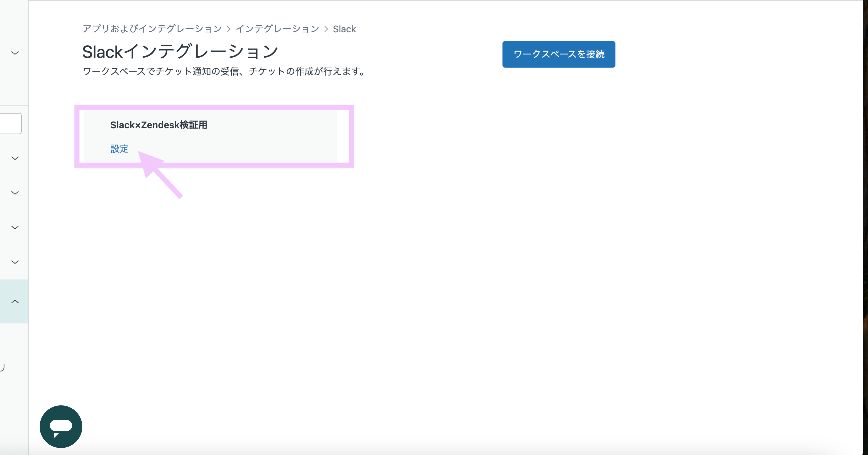Click breadcrumb arrow after アプリおよびインテグレーション
This screenshot has height=455, width=868.
click(x=229, y=29)
